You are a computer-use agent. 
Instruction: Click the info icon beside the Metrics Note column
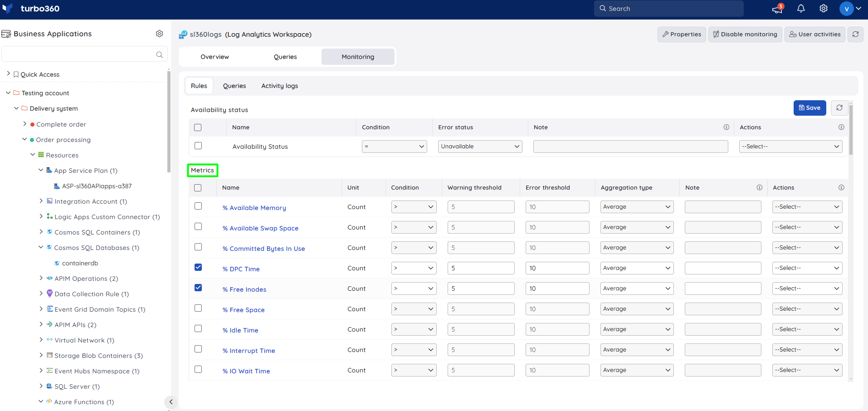coord(759,187)
